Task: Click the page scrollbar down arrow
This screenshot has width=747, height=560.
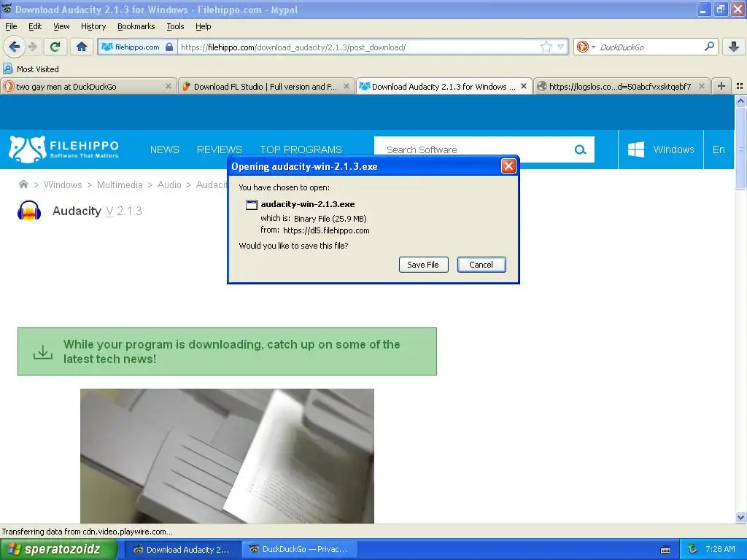Action: pos(740,517)
